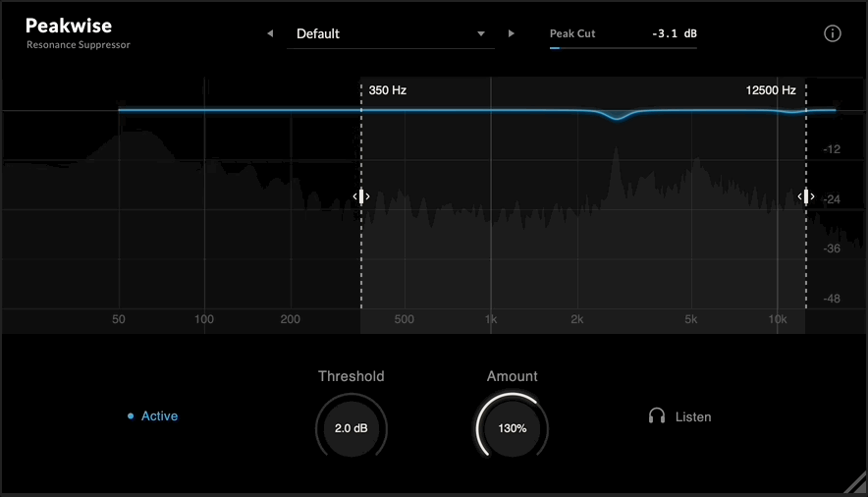
Task: Click the -24 dB scale label
Action: point(832,199)
